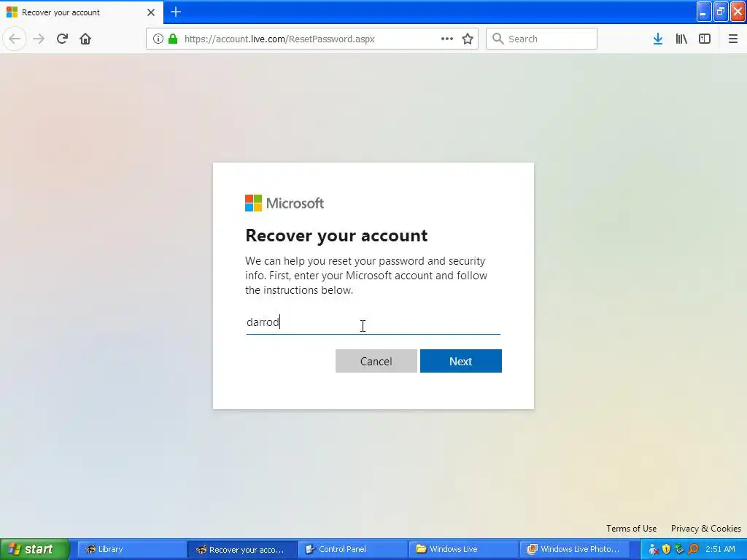Switch to Windows Live folder taskbar item

coord(463,549)
